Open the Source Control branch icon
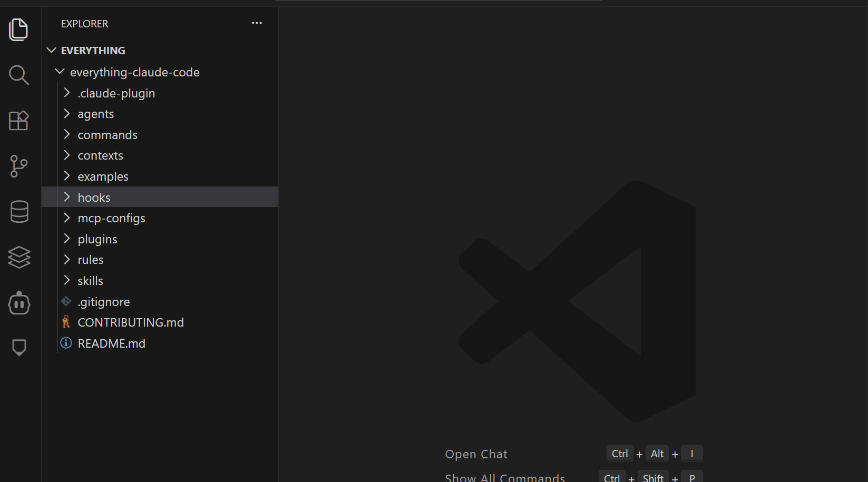This screenshot has width=868, height=482. [19, 166]
